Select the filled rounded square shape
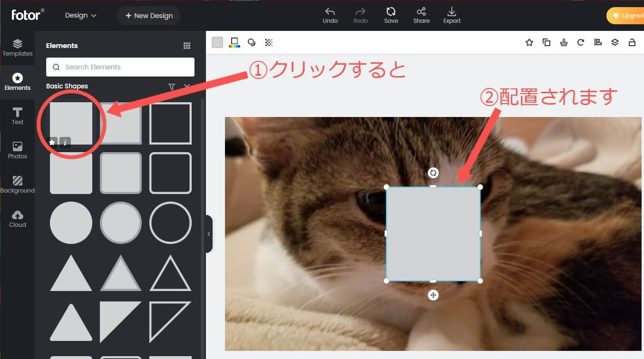The image size is (644, 359). pyautogui.click(x=71, y=173)
